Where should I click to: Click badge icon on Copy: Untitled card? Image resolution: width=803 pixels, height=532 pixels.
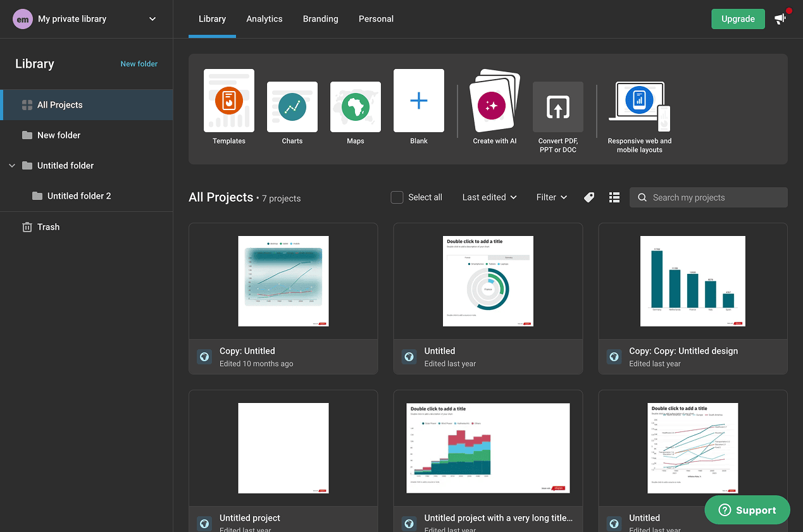[204, 357]
